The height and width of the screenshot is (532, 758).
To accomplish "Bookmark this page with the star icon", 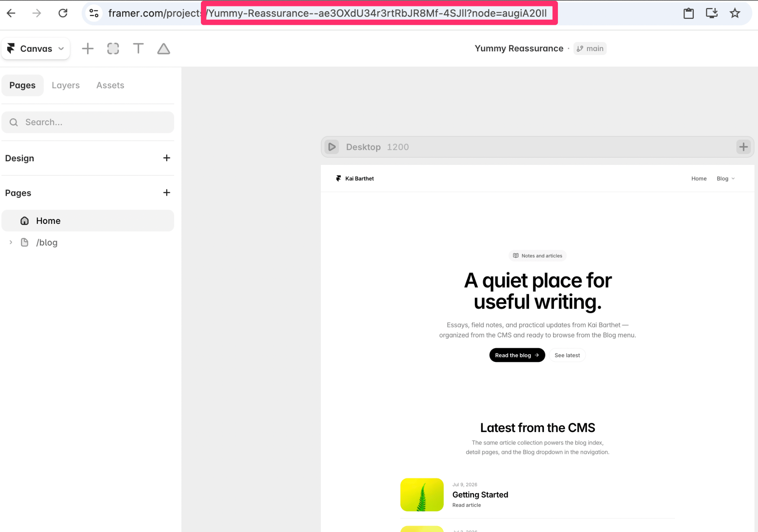I will click(x=735, y=13).
